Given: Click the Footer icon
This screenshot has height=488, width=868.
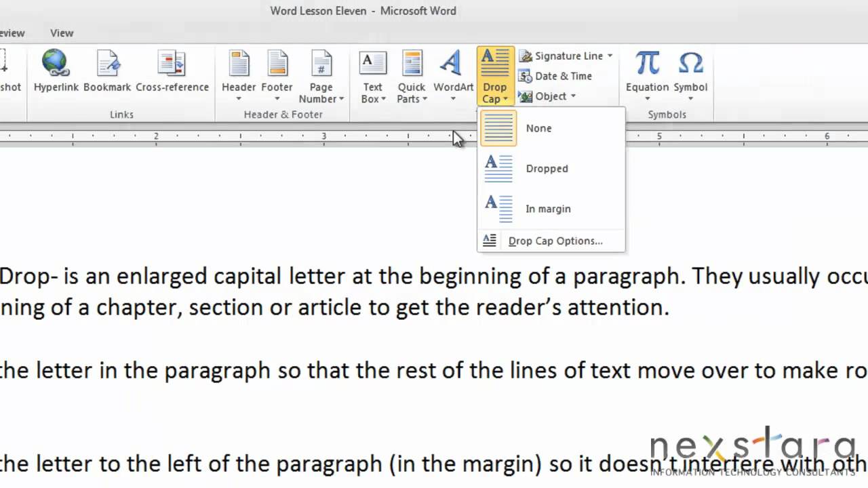Looking at the screenshot, I should 277,64.
